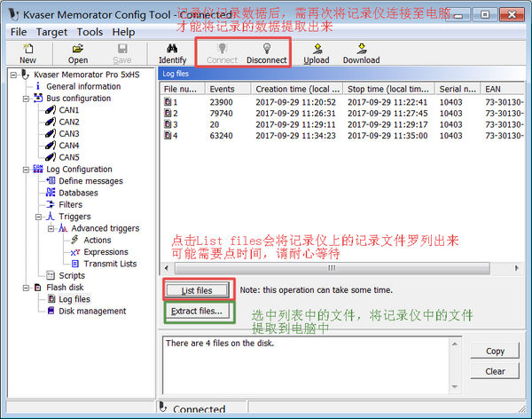
Task: Collapse the Kvaser Memorator Pro 5xHS root node
Action: tap(13, 75)
